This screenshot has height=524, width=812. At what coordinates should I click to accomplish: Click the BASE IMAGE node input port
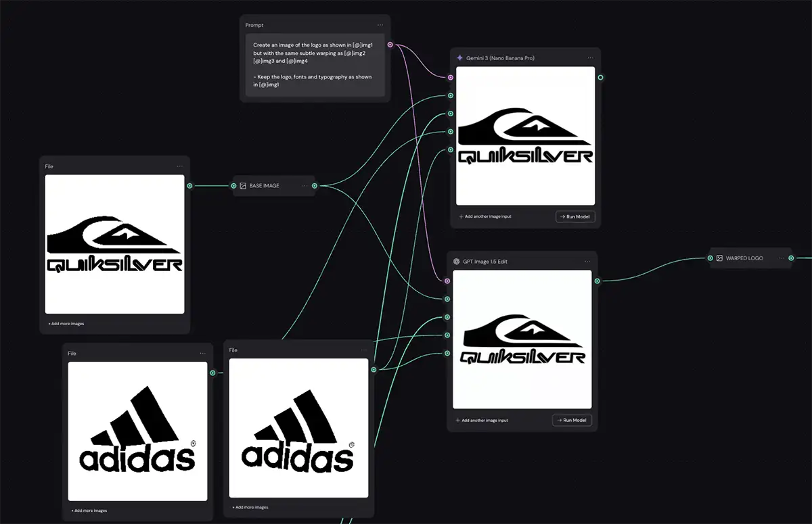click(234, 185)
